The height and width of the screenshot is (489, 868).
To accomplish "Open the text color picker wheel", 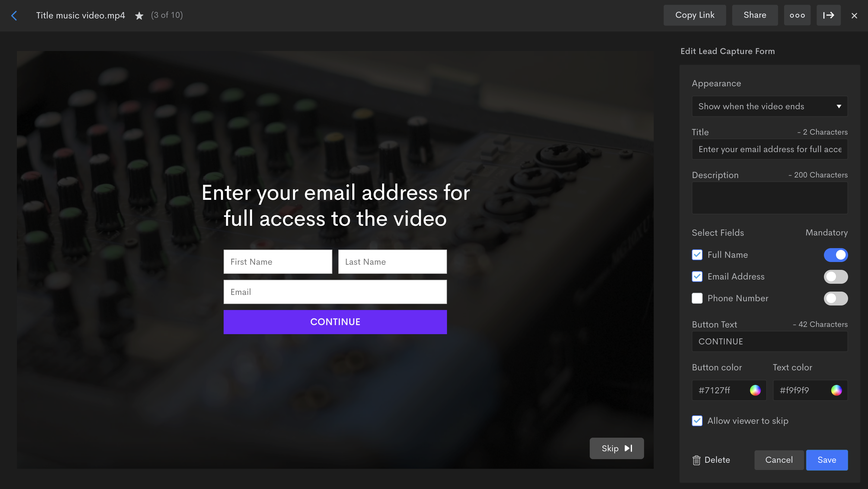I will (x=836, y=390).
